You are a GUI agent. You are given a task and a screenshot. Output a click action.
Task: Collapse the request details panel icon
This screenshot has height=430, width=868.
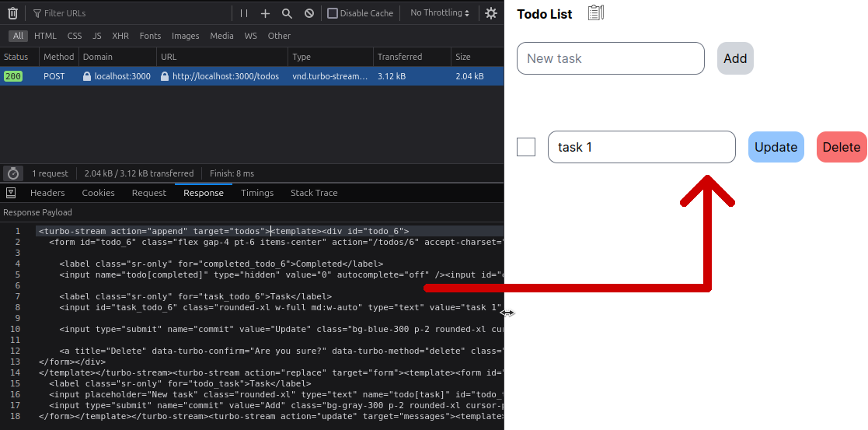coord(11,193)
